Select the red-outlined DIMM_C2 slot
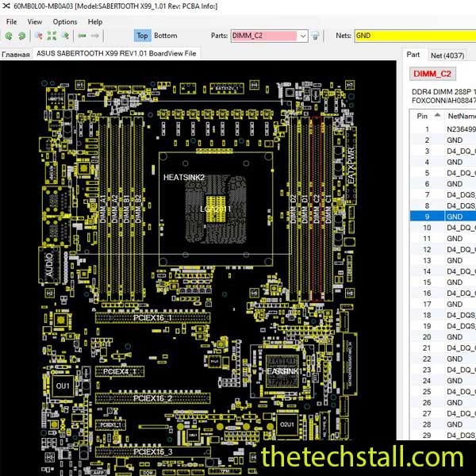The width and height of the screenshot is (476, 476). 317,209
